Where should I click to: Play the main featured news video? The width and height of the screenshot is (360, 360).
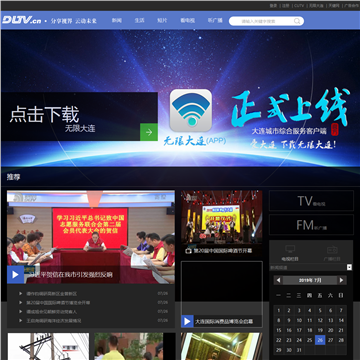(x=15, y=275)
